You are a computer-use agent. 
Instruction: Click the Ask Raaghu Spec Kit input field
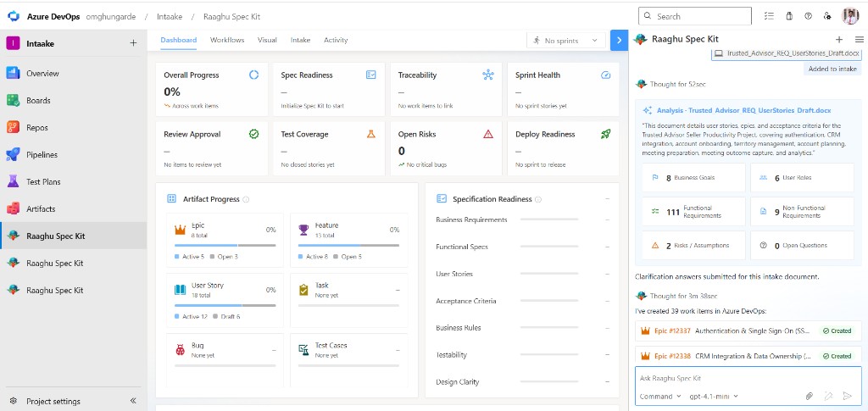(x=748, y=378)
